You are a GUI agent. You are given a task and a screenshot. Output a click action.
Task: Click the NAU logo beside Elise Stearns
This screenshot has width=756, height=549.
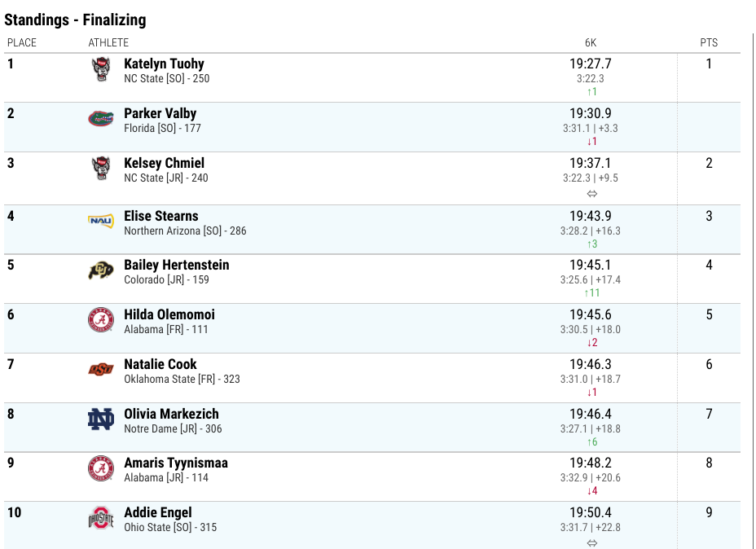[101, 221]
